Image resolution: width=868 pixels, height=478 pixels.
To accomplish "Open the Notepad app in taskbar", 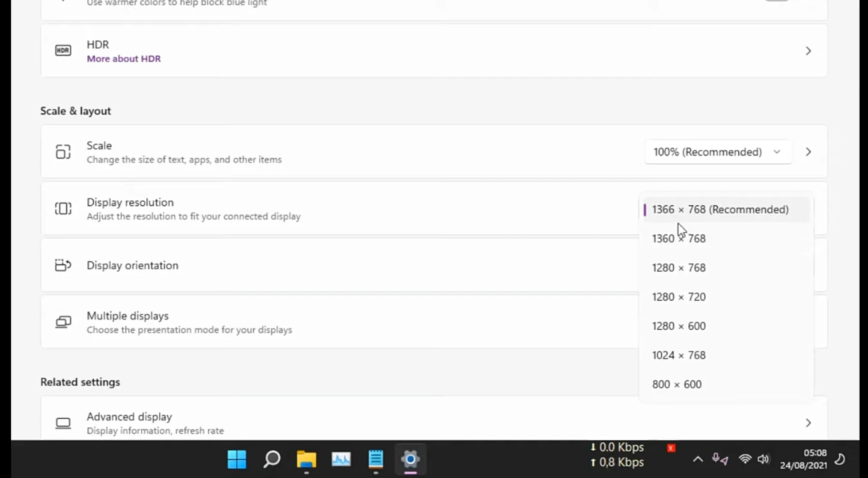I will coord(376,459).
